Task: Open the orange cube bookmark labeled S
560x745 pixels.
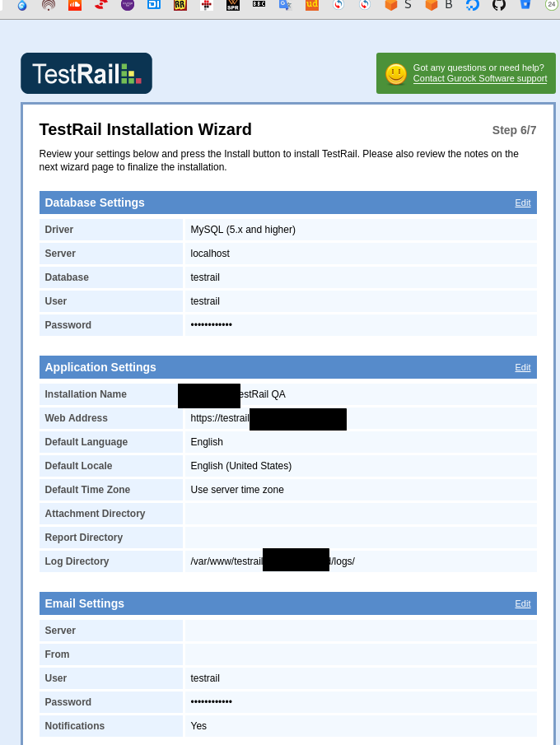Action: coord(398,5)
